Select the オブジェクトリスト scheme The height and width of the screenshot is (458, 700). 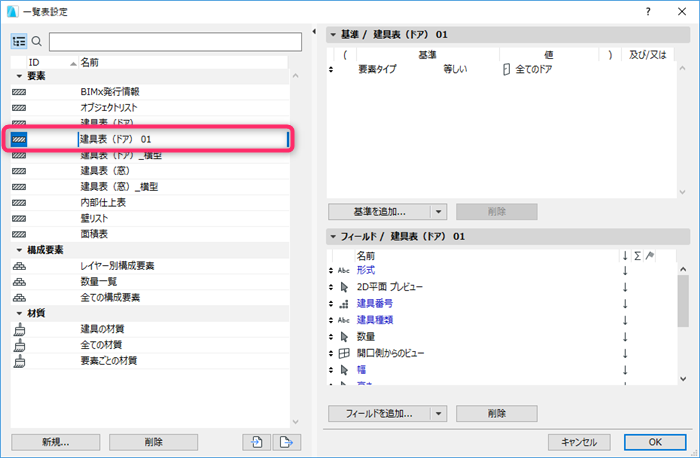150,108
